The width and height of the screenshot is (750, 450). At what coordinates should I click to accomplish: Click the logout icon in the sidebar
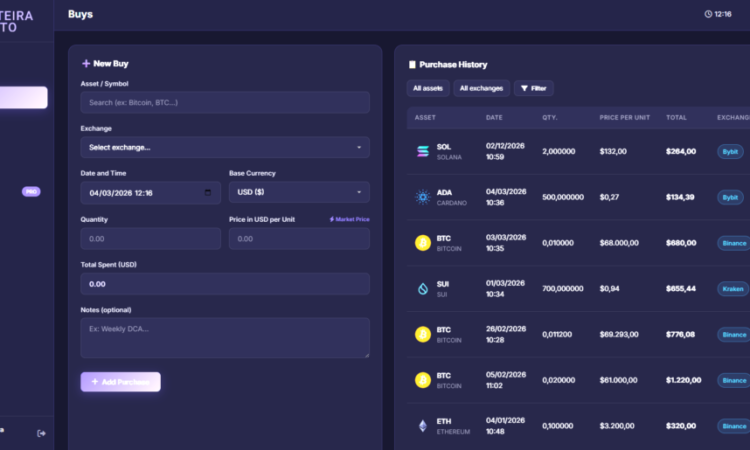pos(41,433)
